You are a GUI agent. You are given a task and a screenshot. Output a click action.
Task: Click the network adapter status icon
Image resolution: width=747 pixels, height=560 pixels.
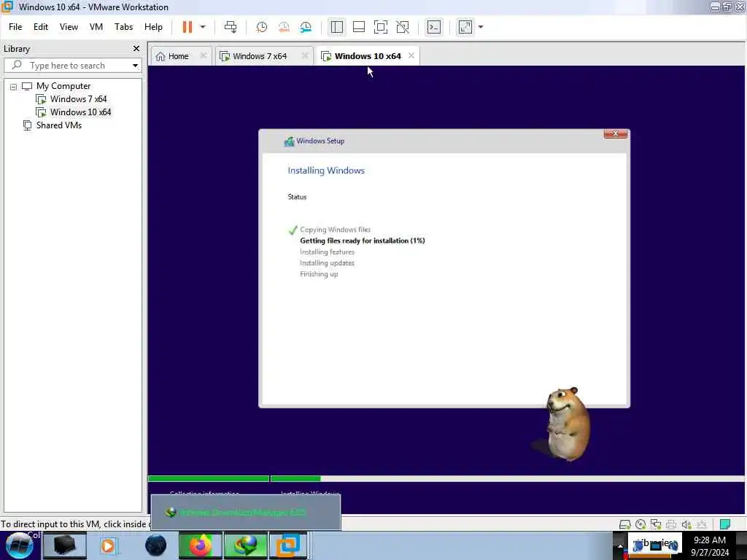(656, 524)
